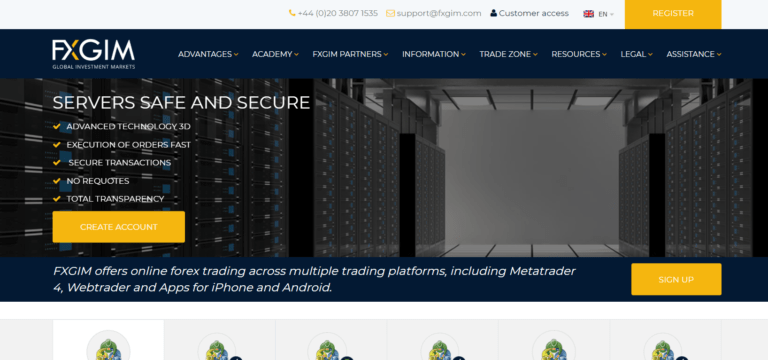Expand the Legal menu chevron
Image resolution: width=768 pixels, height=360 pixels.
pyautogui.click(x=650, y=55)
